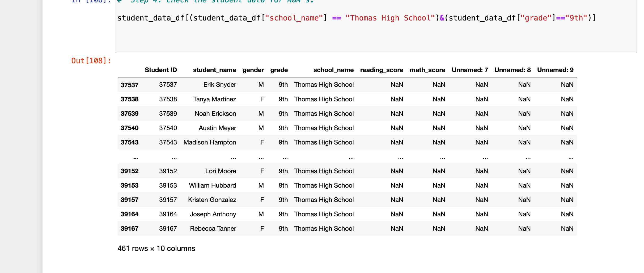Click the name Kristen Gonzalez
Screen dimensions: 644x273
[x=212, y=200]
